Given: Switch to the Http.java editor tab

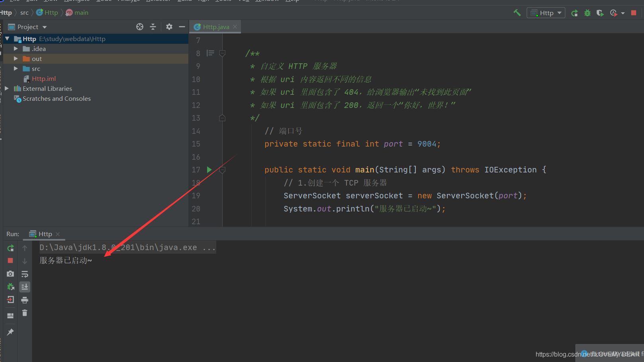Looking at the screenshot, I should point(215,27).
